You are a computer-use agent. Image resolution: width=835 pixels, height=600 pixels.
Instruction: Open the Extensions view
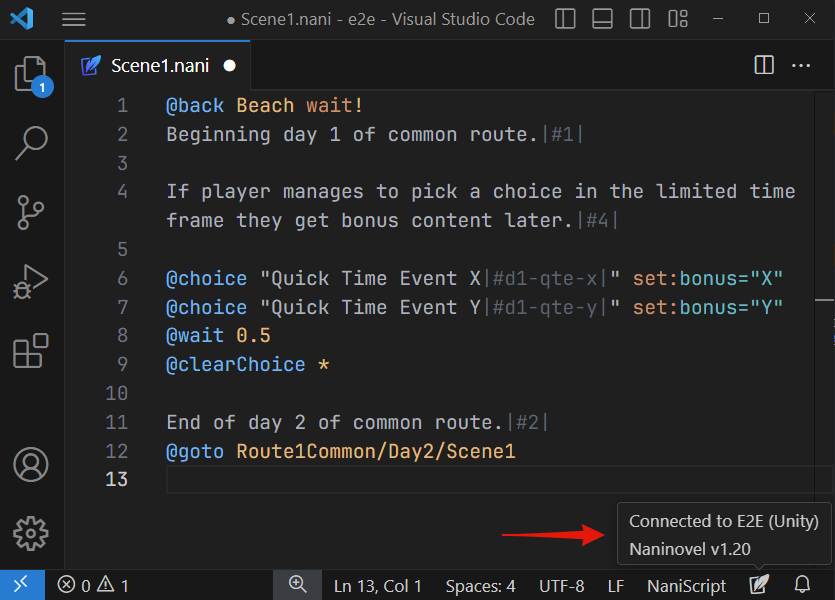30,353
